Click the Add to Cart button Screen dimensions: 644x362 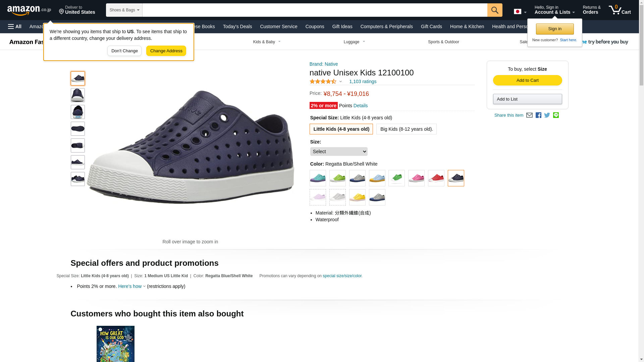527,80
